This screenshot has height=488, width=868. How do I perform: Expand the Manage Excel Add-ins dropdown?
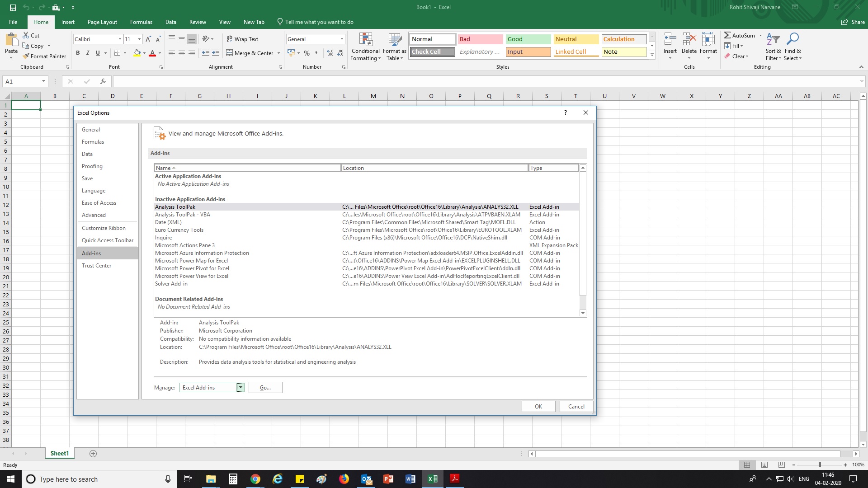pyautogui.click(x=241, y=388)
